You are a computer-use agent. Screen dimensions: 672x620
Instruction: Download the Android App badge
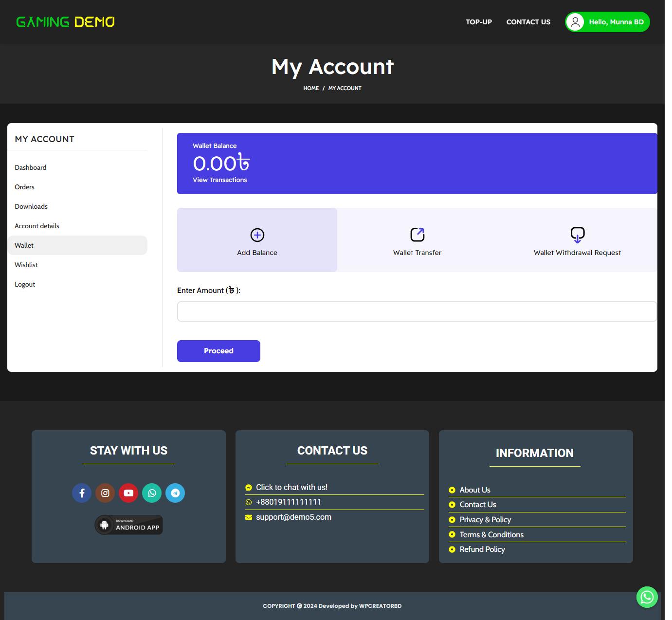tap(129, 525)
